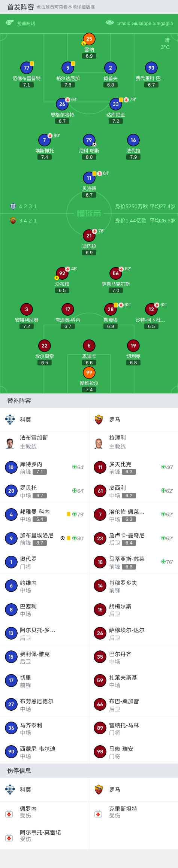
Task: Open 恩格尔哈特 number 26 player marker
Action: point(62,104)
